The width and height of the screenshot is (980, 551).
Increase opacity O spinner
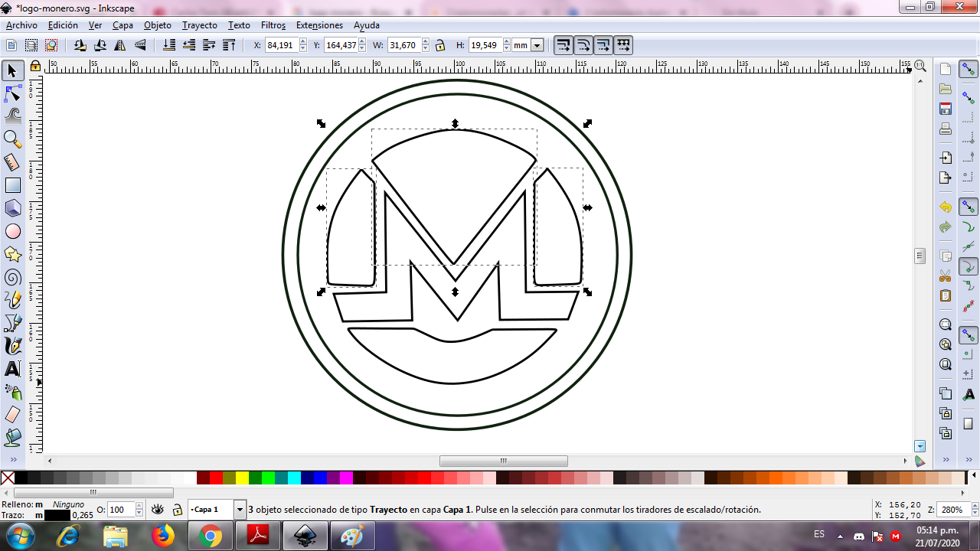139,507
